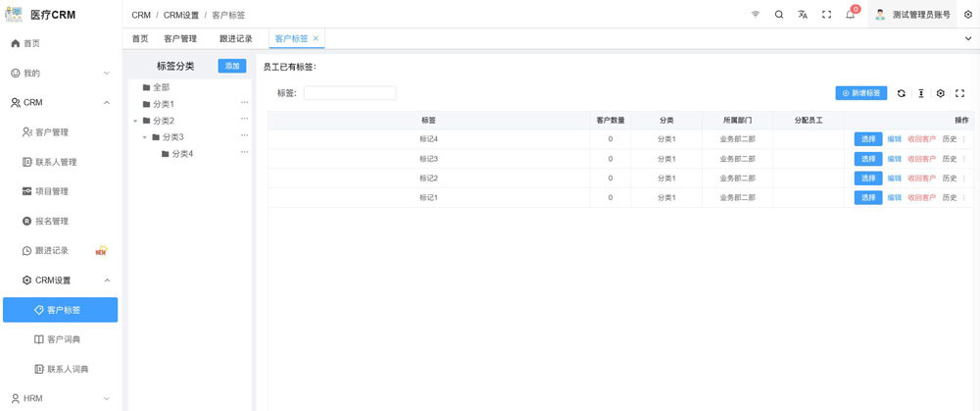Click the refresh icon in table toolbar
The width and height of the screenshot is (980, 411).
point(902,93)
